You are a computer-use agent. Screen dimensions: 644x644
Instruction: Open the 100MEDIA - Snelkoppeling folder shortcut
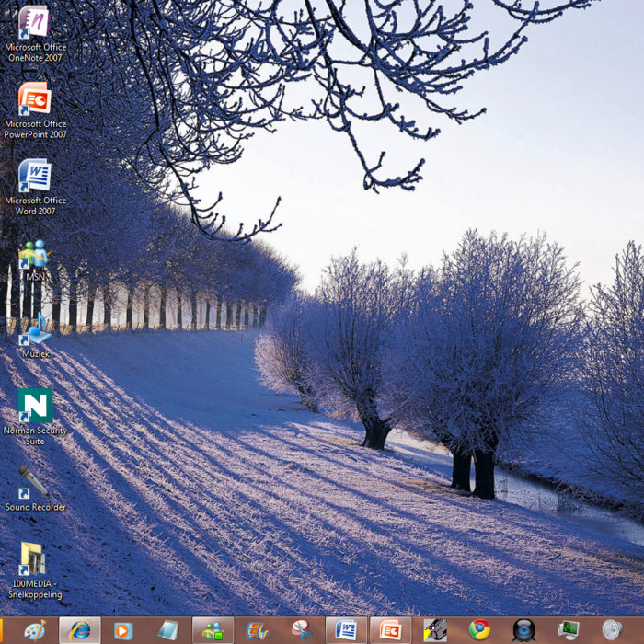click(x=35, y=559)
